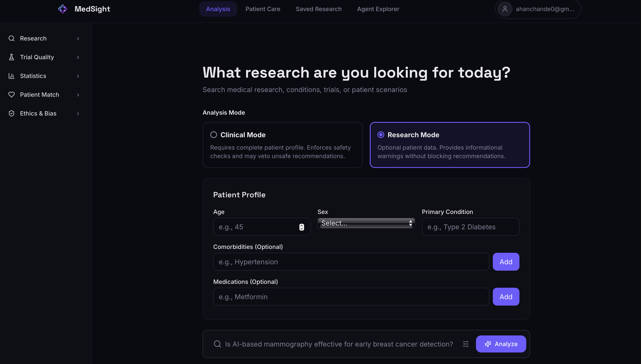Viewport: 641px width, 364px height.
Task: Select the Clinical Mode radio button
Action: (214, 135)
